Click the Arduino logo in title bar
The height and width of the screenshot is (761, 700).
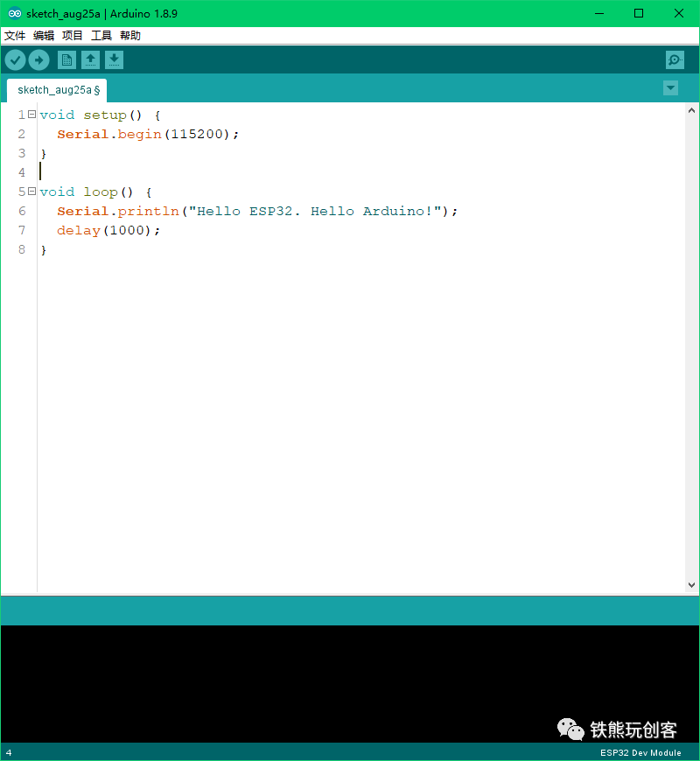coord(15,13)
